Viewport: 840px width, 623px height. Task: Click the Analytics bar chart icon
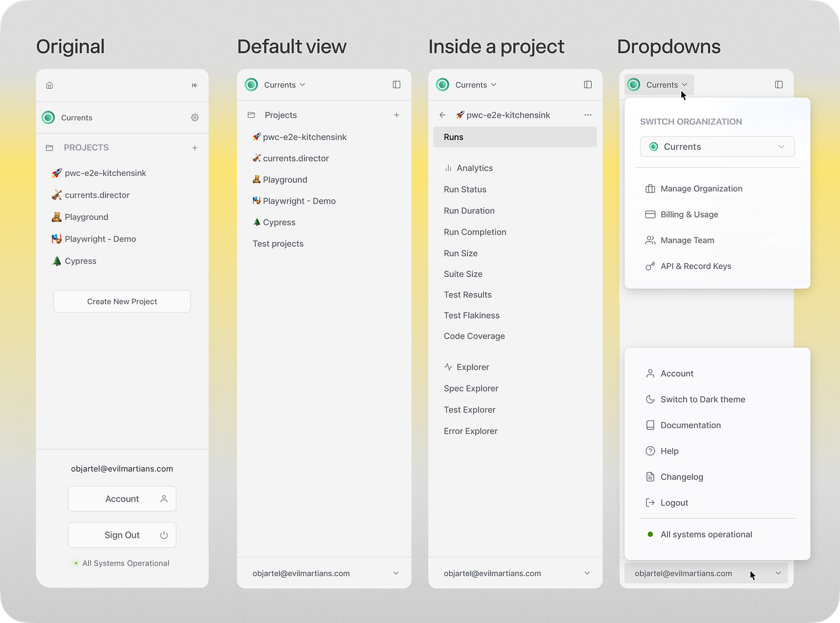coord(448,168)
